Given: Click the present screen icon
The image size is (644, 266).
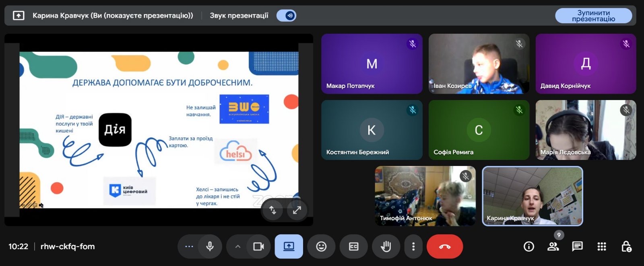Looking at the screenshot, I should point(289,246).
